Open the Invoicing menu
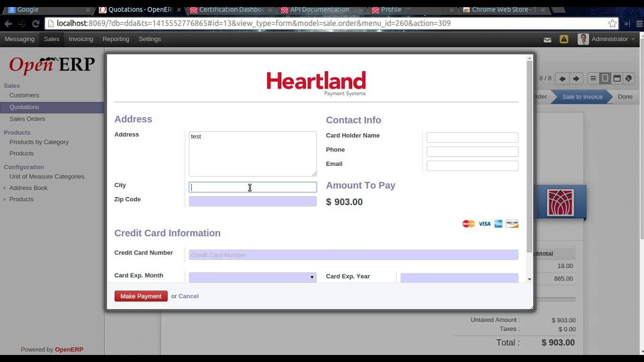 tap(80, 39)
